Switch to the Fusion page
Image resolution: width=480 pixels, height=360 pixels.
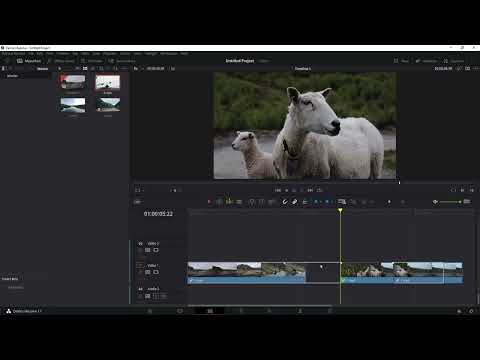pos(241,311)
